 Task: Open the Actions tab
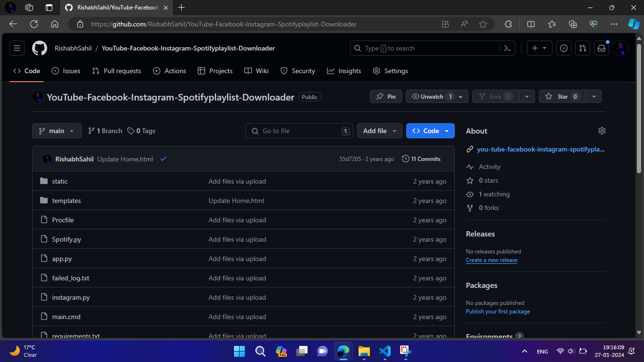coord(170,71)
